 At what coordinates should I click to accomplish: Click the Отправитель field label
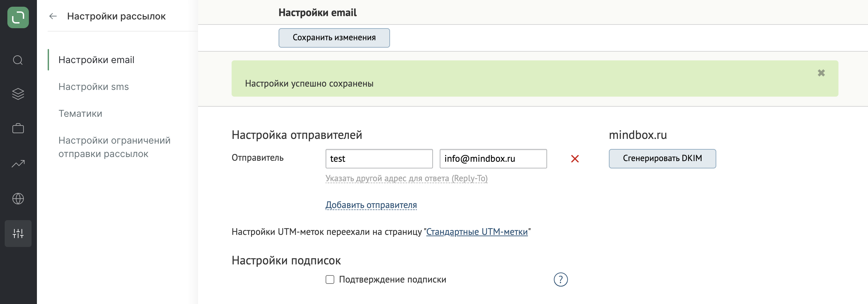(257, 158)
